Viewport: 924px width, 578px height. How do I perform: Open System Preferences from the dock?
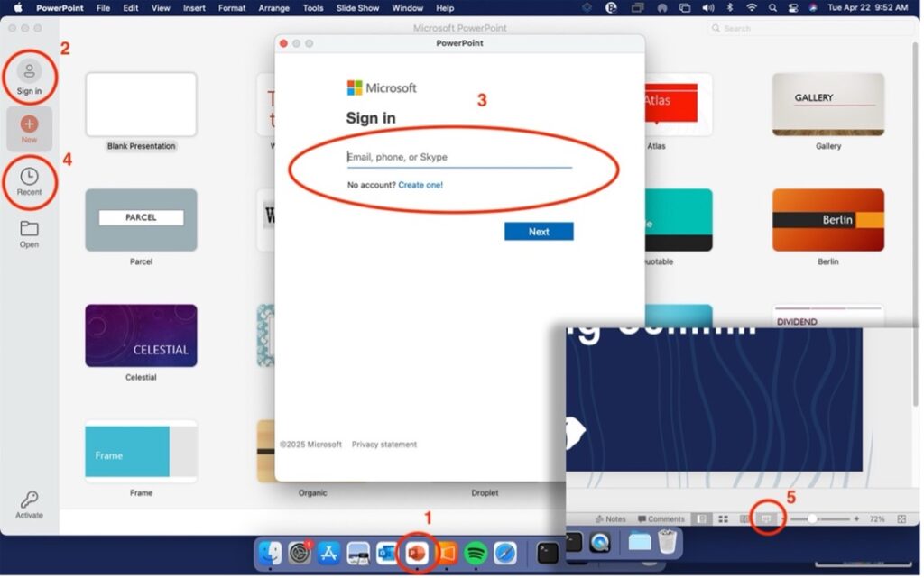300,554
